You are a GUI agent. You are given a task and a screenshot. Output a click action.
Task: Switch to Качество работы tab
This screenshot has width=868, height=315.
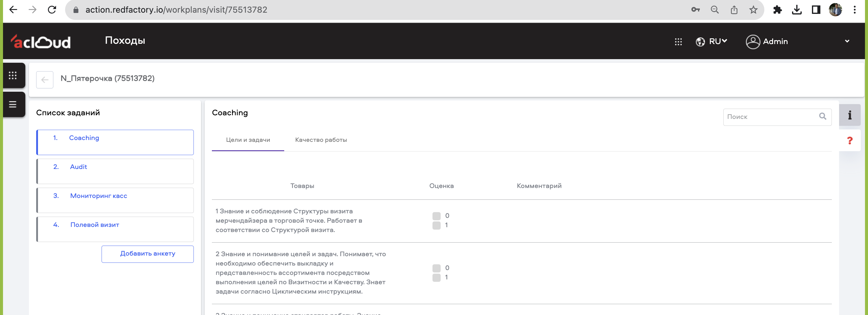point(321,140)
